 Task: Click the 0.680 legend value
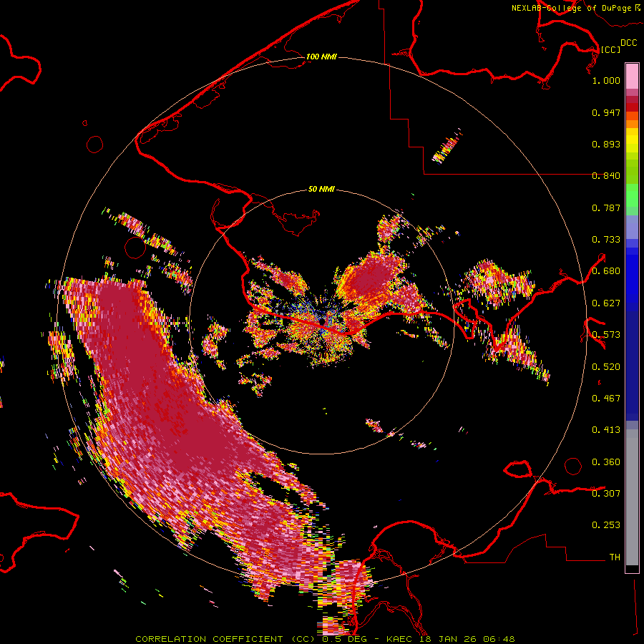click(606, 271)
